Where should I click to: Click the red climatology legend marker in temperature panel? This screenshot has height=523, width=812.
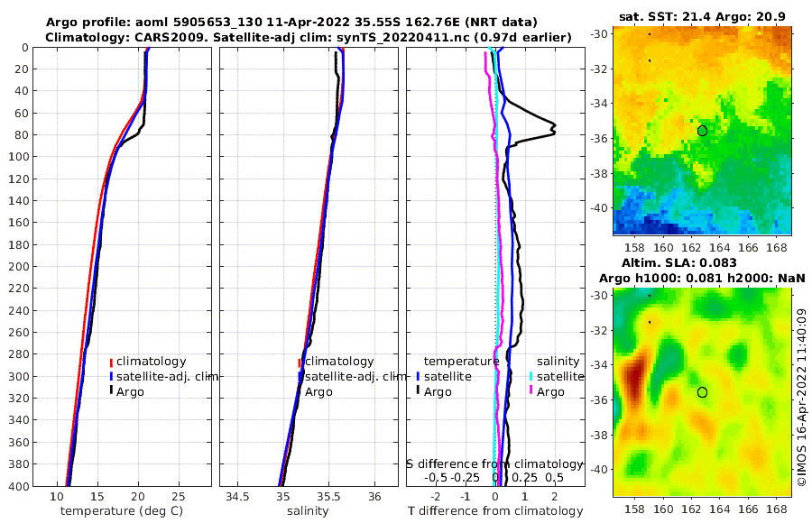point(111,362)
